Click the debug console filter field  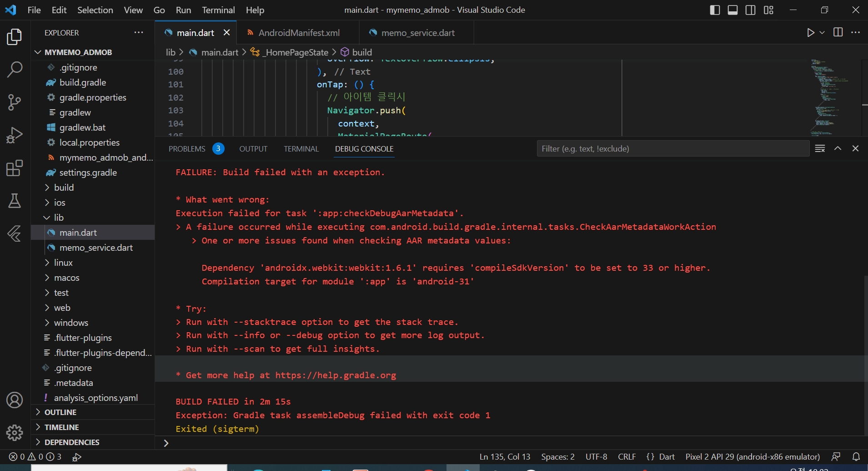click(673, 149)
